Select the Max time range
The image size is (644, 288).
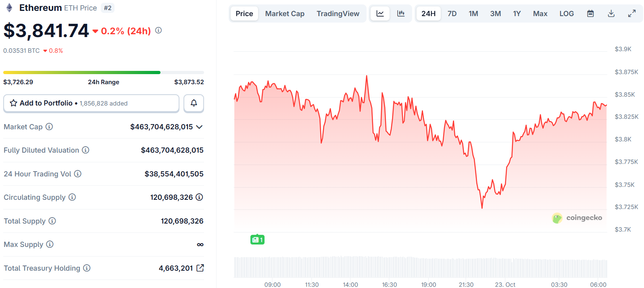tap(540, 14)
